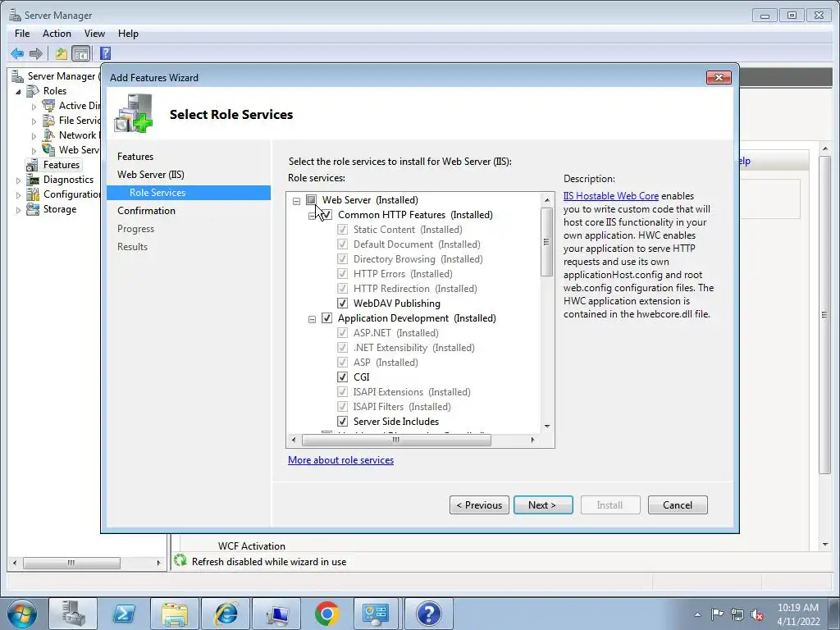Open the Help menu

(x=128, y=33)
